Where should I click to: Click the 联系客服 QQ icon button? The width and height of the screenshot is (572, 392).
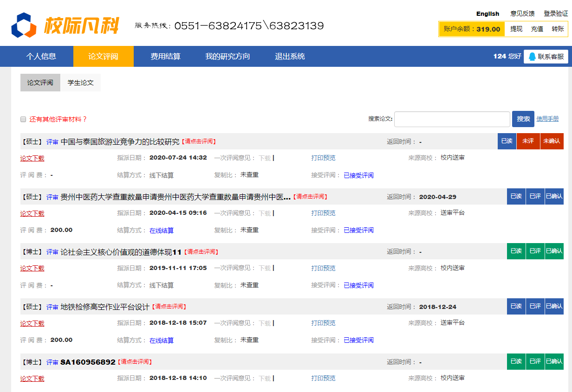tap(546, 57)
